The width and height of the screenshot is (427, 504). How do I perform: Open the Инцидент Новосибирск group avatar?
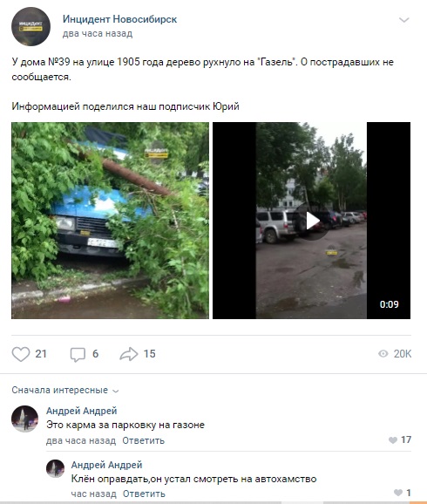(30, 26)
